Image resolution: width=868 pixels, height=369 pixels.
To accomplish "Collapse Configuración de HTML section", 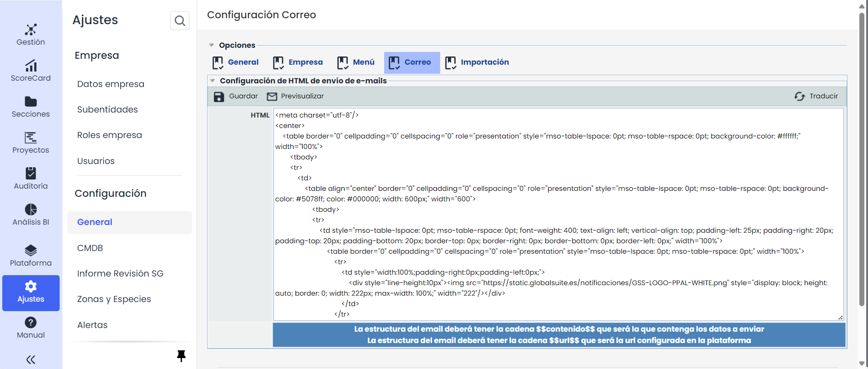I will point(213,81).
